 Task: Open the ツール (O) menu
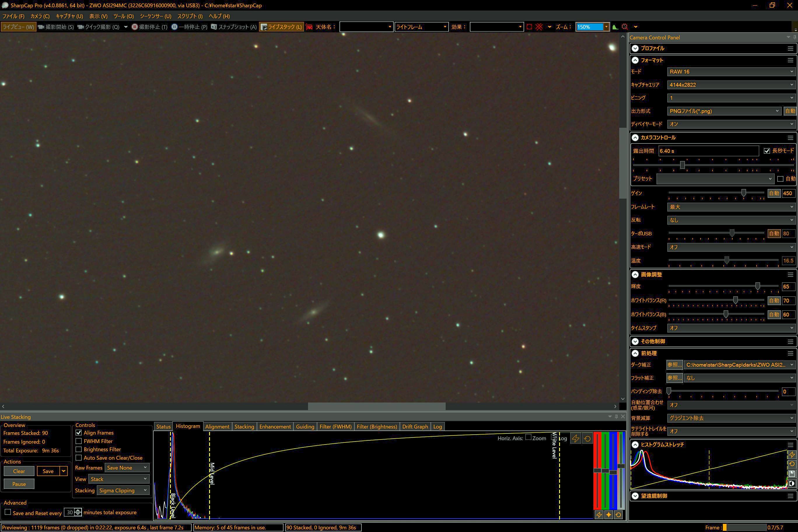pos(123,16)
